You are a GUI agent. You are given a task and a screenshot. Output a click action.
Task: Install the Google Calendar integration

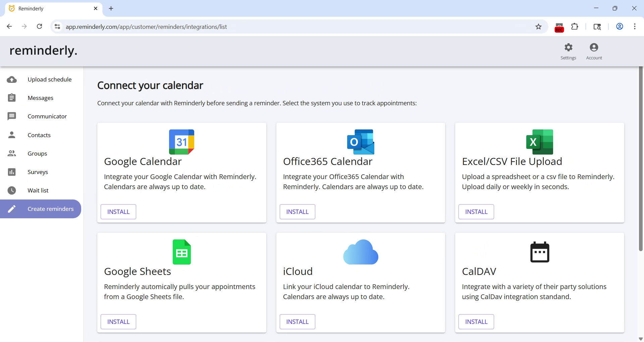[x=118, y=212]
